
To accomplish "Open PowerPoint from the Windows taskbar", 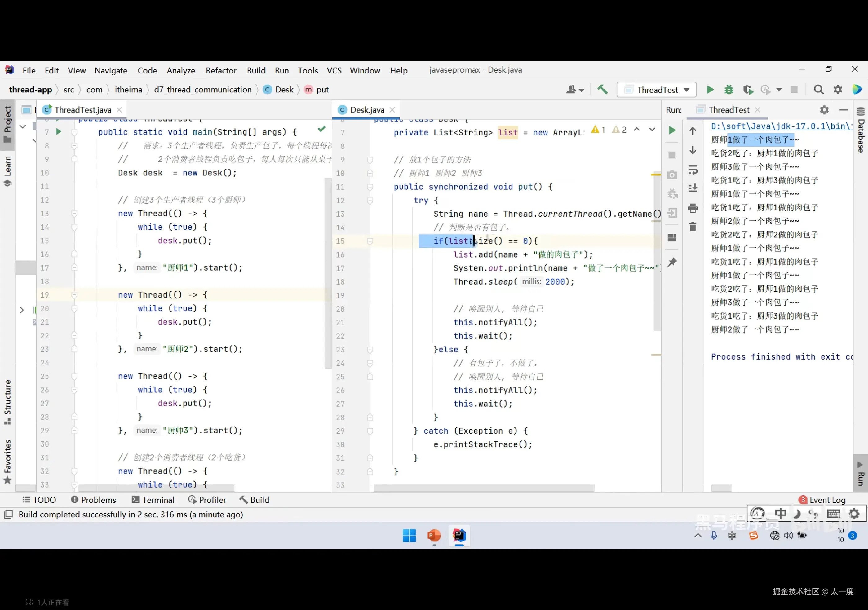I will (x=434, y=536).
